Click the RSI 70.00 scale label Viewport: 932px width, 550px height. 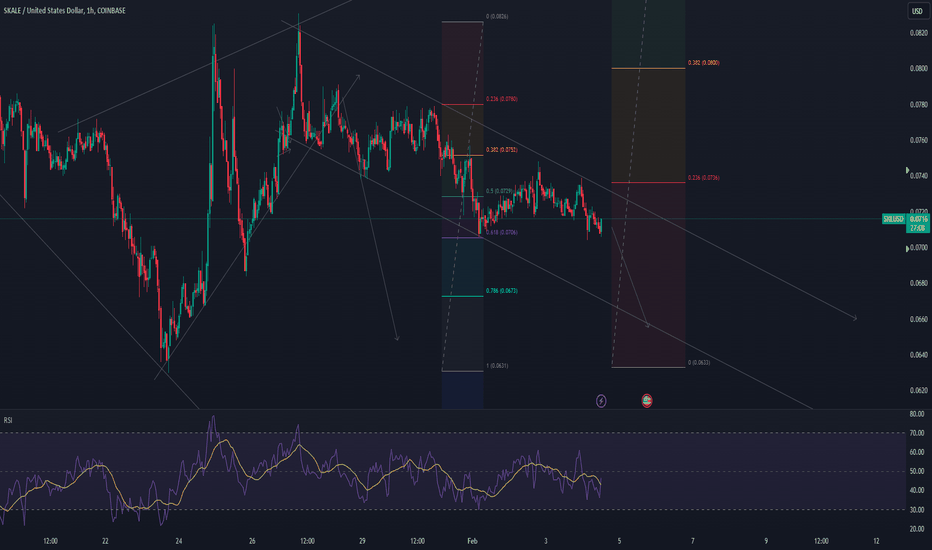point(917,433)
